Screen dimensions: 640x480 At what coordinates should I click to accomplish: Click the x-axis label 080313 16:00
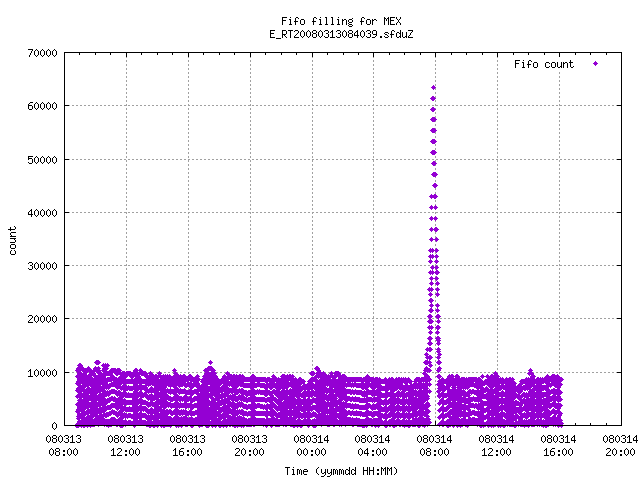coord(187,446)
